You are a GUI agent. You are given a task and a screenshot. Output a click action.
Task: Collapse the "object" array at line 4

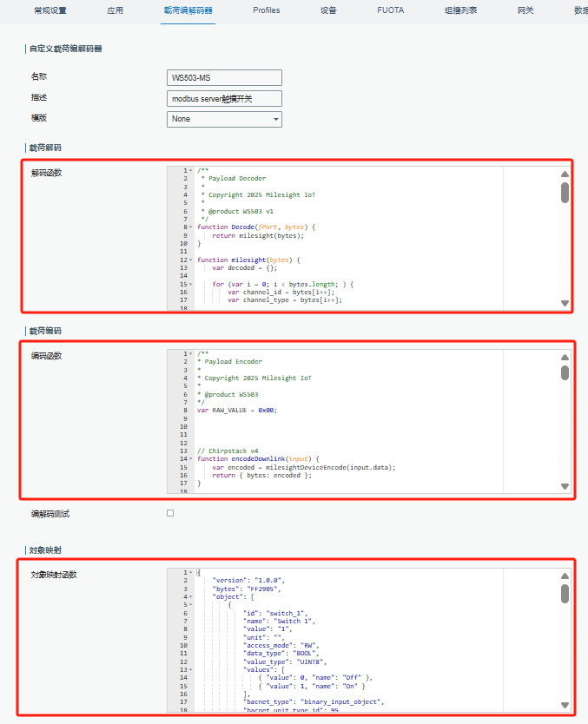click(191, 597)
